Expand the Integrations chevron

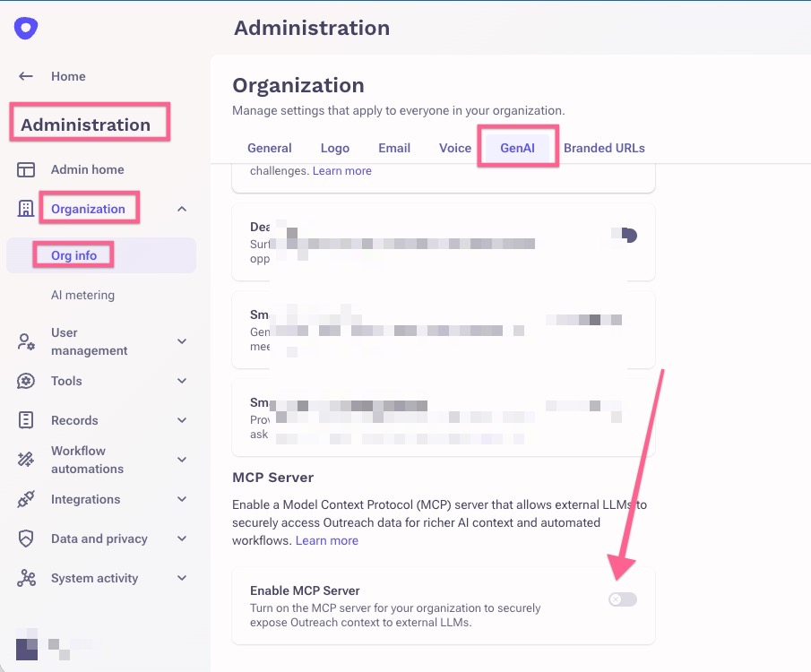point(182,499)
